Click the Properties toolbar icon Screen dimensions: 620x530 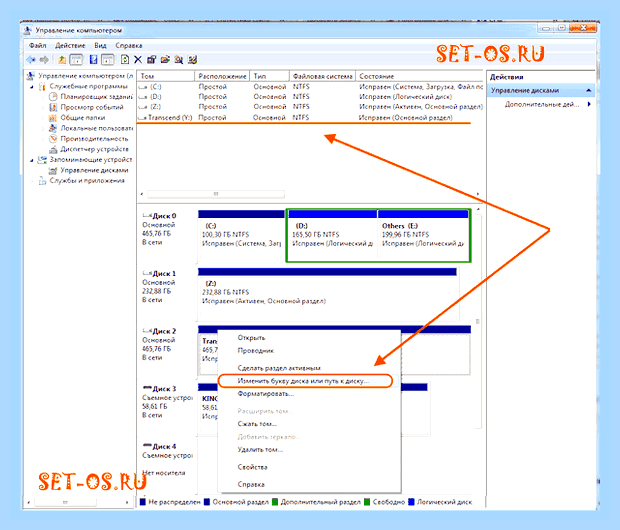[151, 60]
